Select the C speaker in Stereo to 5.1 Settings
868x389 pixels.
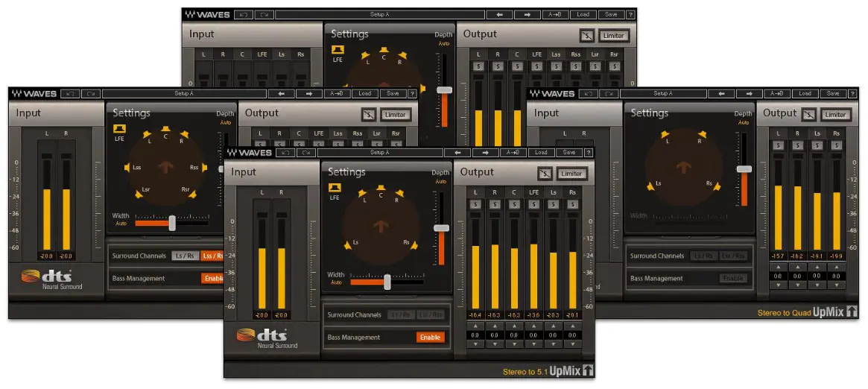[x=380, y=189]
